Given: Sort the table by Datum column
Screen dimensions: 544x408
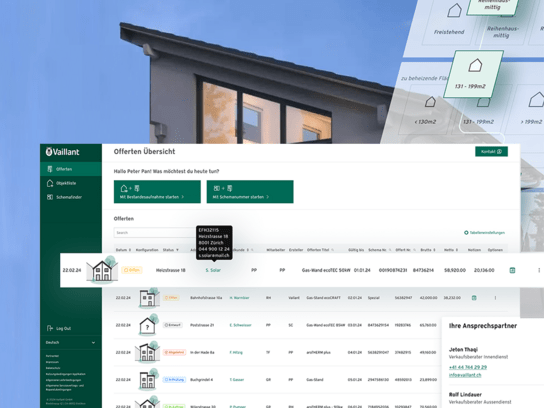Looking at the screenshot, I should [123, 250].
